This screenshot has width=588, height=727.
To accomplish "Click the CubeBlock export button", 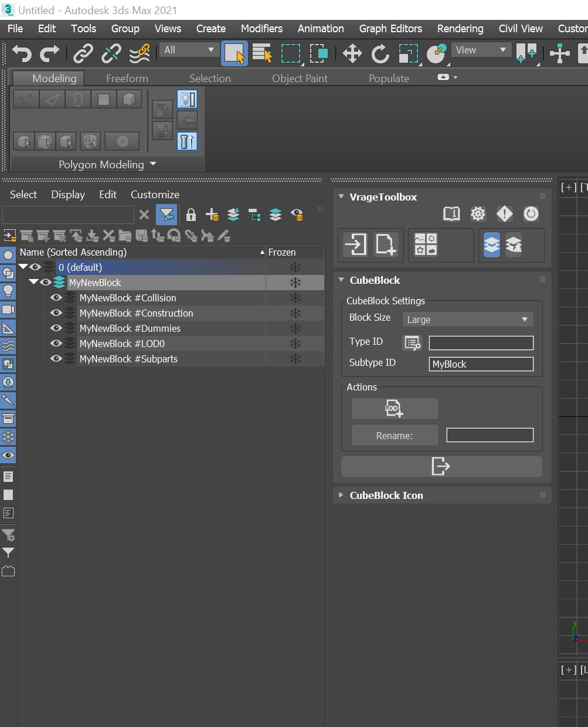I will (441, 467).
